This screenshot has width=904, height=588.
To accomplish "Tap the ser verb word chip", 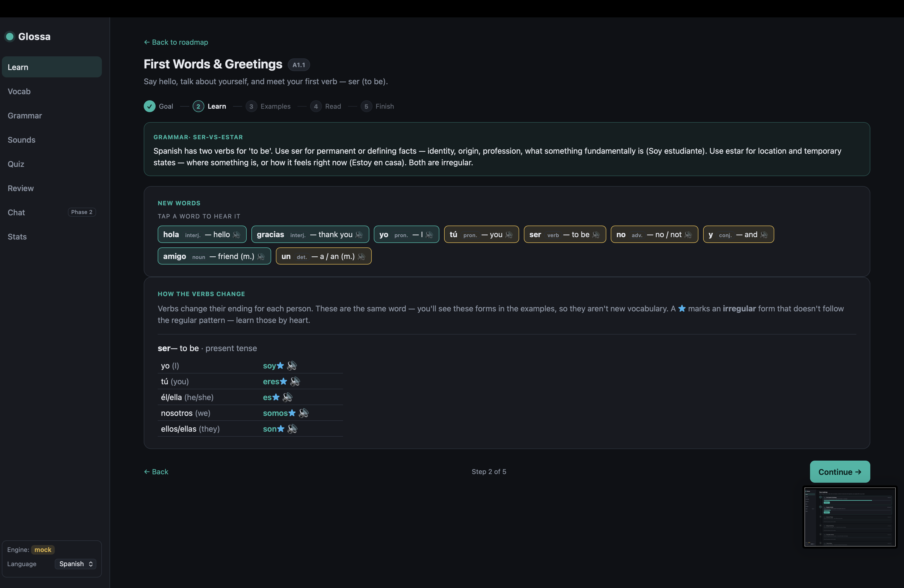I will [564, 235].
